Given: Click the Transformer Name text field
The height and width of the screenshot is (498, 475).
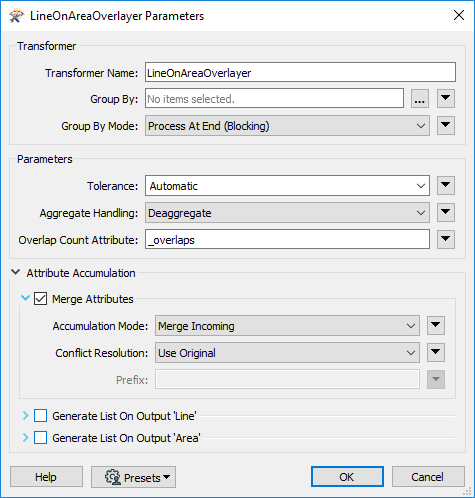Looking at the screenshot, I should tap(300, 72).
